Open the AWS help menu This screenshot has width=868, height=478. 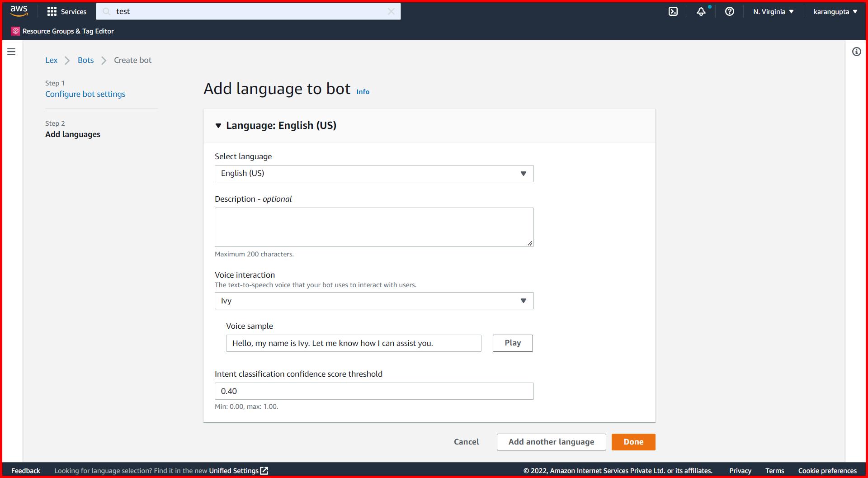(729, 11)
